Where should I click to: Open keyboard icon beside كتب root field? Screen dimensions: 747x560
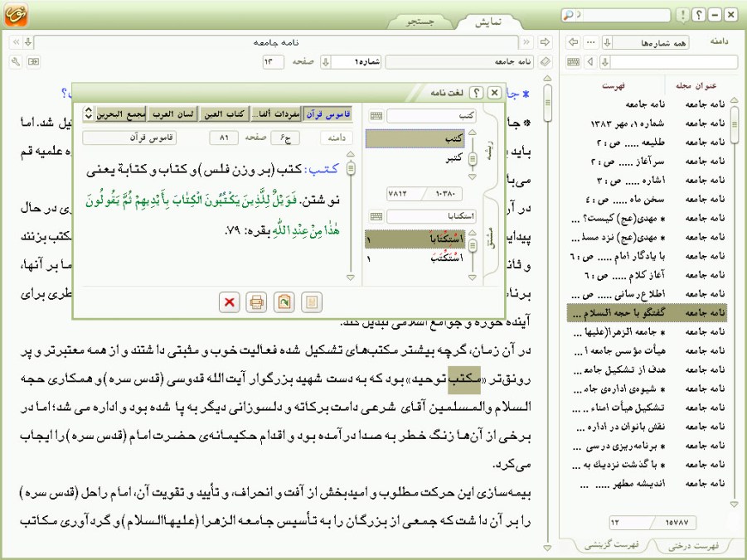376,116
